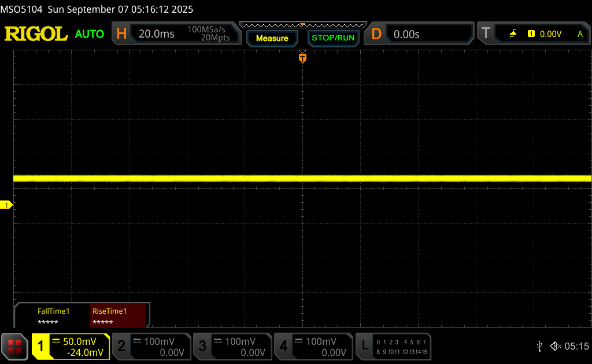Open the 20.0ms timebase scale setting
Viewport: 592px width, 364px height.
point(157,34)
